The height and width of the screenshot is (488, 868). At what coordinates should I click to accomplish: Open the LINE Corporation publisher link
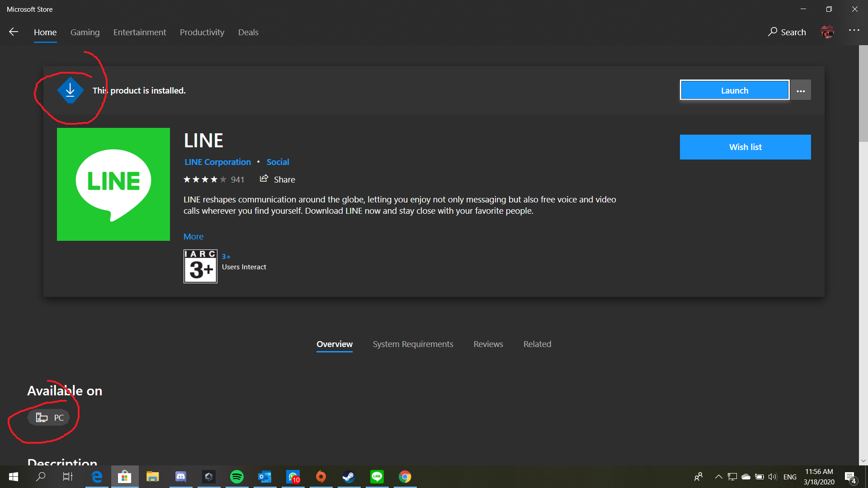point(217,162)
